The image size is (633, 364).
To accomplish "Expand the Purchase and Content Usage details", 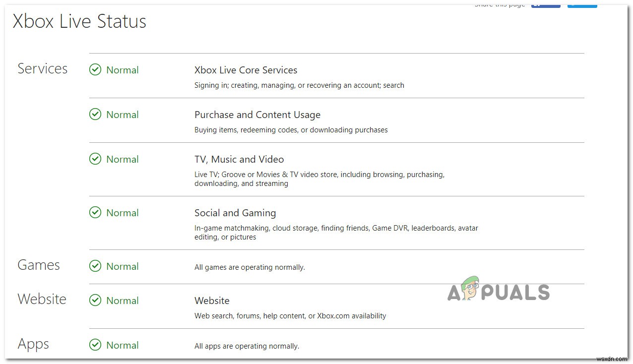I will click(x=257, y=115).
